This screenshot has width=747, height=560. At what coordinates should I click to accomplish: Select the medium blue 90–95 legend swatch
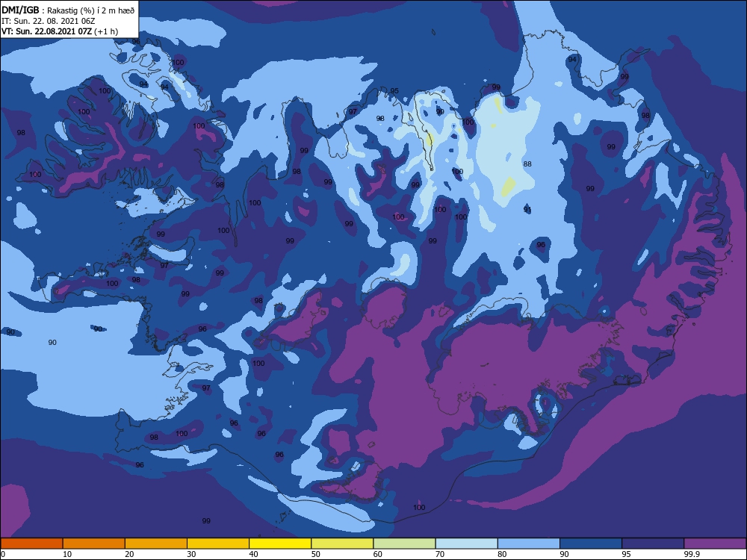point(591,544)
